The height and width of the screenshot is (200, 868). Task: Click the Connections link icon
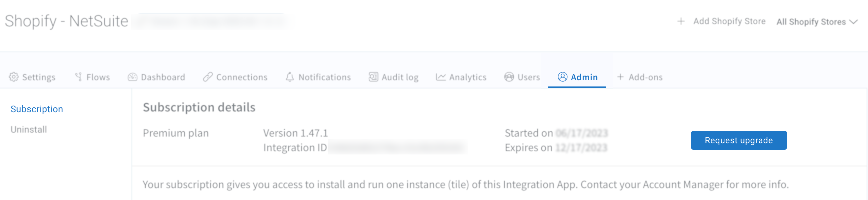point(207,77)
